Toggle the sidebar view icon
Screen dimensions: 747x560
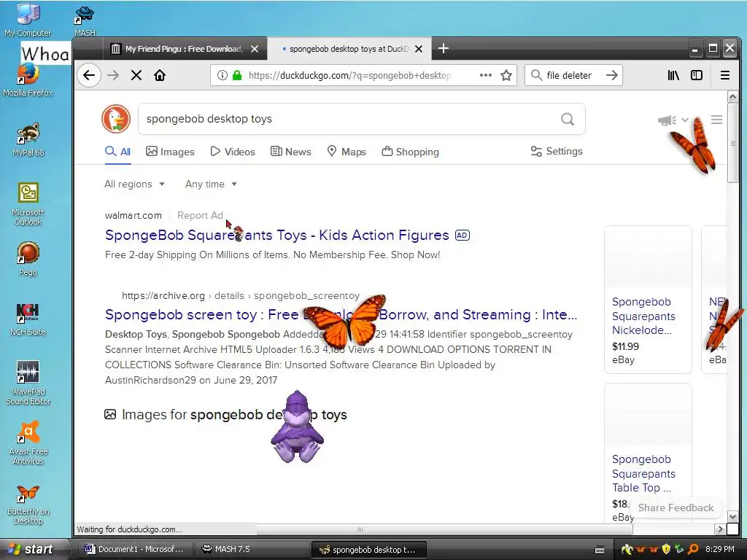(697, 75)
